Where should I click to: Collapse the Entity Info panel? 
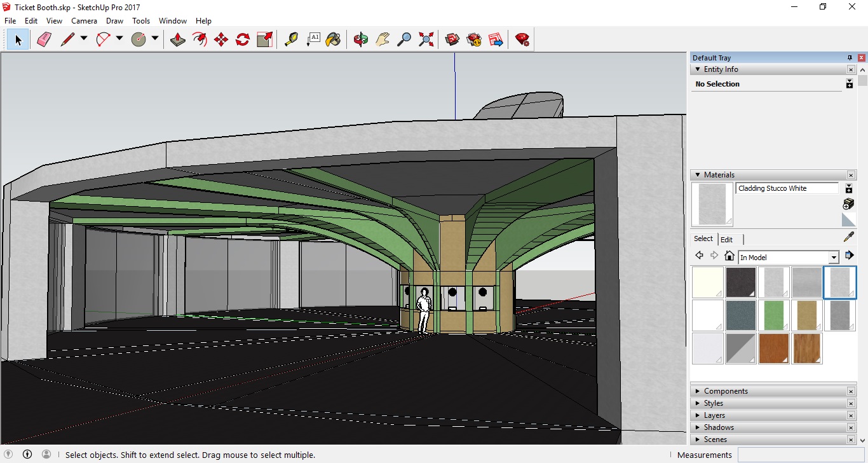tap(698, 69)
